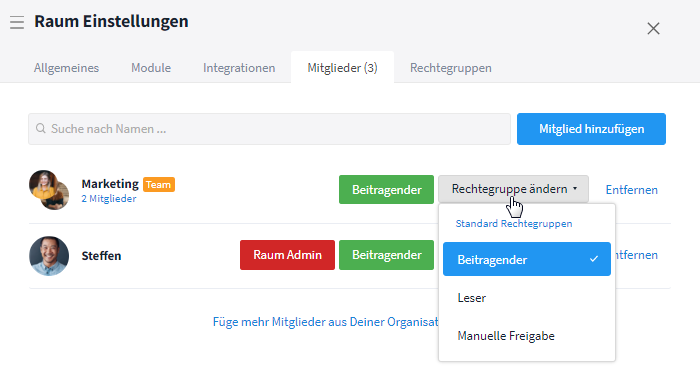Switch to the Allgemeines tab
Image resolution: width=700 pixels, height=373 pixels.
67,68
